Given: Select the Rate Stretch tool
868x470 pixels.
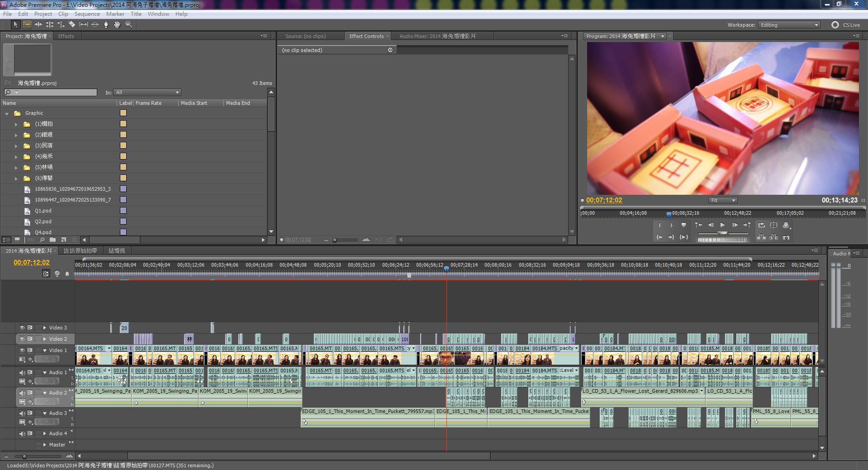Looking at the screenshot, I should click(x=61, y=25).
